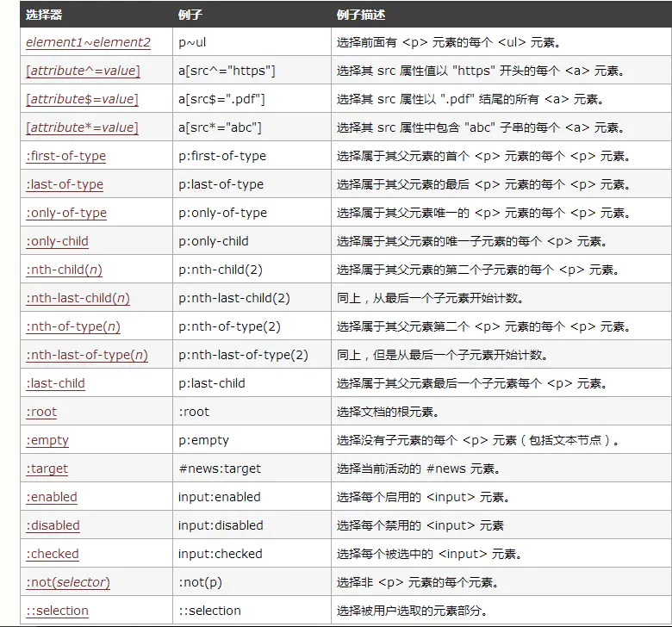Open the :only-child selector link
The image size is (672, 627).
click(58, 241)
